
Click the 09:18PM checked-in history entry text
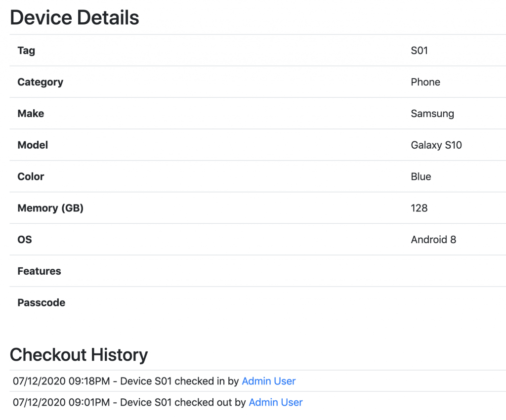click(x=126, y=381)
